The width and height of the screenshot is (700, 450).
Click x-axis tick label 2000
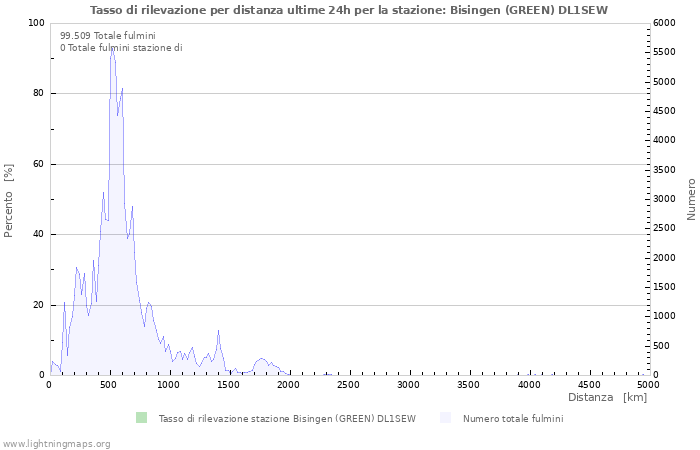(288, 385)
